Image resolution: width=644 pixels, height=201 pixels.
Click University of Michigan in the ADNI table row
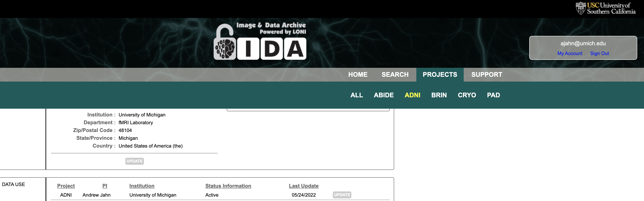coord(153,195)
